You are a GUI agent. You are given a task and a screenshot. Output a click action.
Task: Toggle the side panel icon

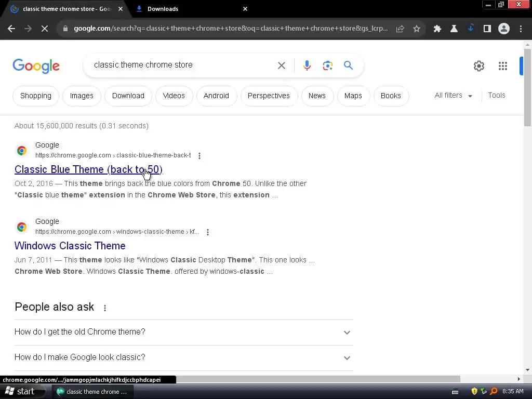click(487, 29)
